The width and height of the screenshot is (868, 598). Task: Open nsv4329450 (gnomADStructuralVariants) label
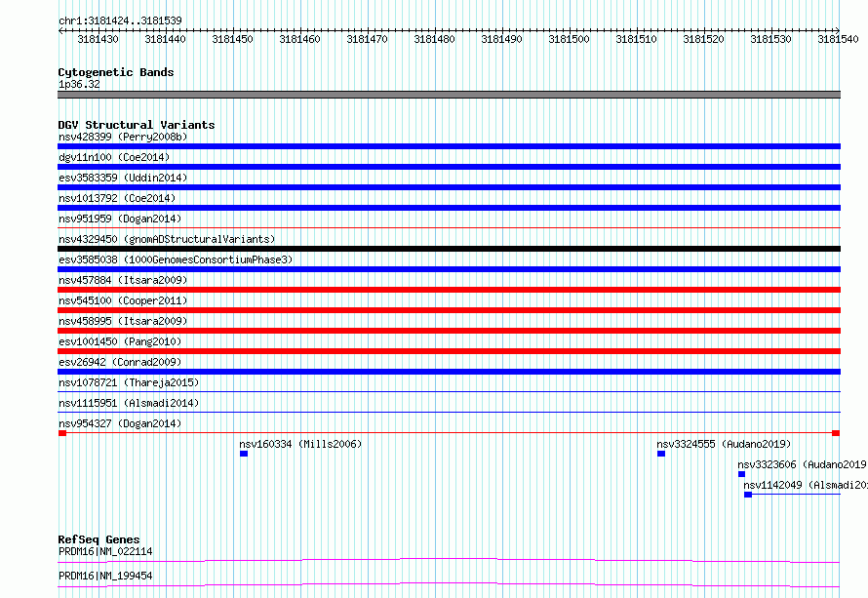click(x=167, y=239)
